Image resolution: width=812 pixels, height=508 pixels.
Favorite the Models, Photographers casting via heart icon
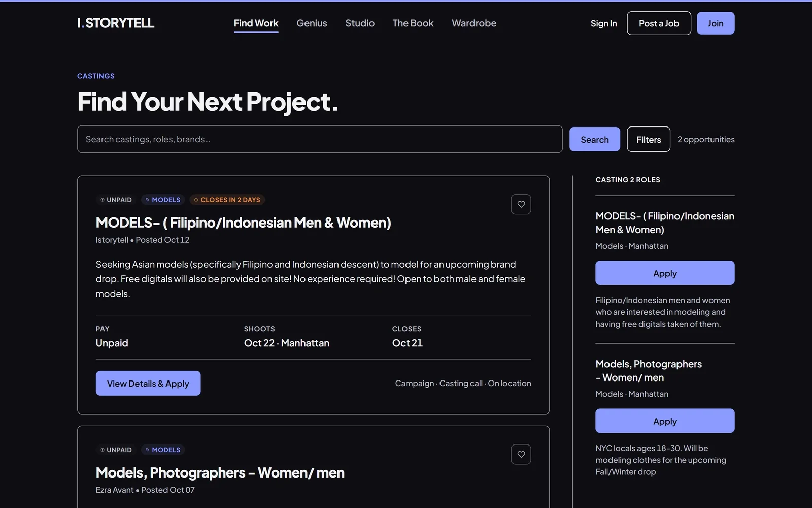(521, 454)
